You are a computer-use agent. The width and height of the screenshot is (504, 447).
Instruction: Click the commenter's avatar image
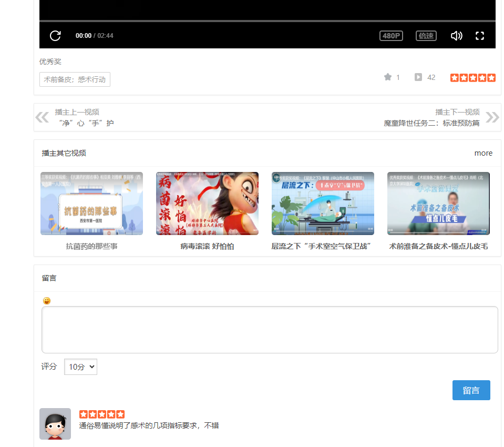coord(55,423)
